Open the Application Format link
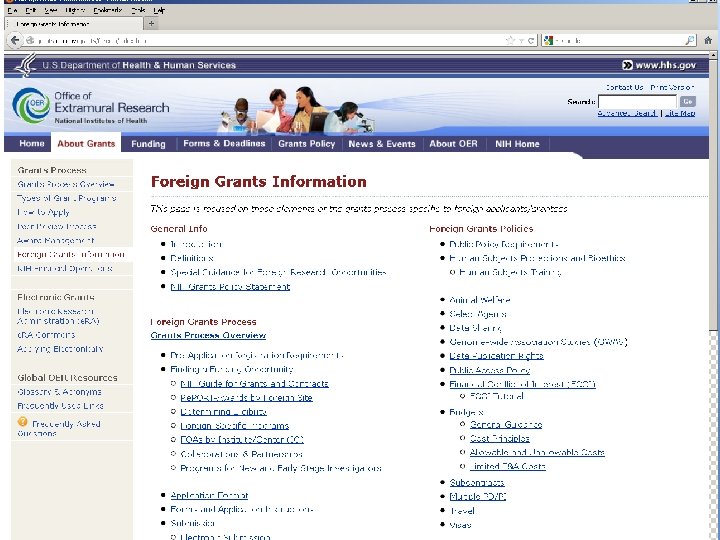The image size is (720, 540). point(209,495)
